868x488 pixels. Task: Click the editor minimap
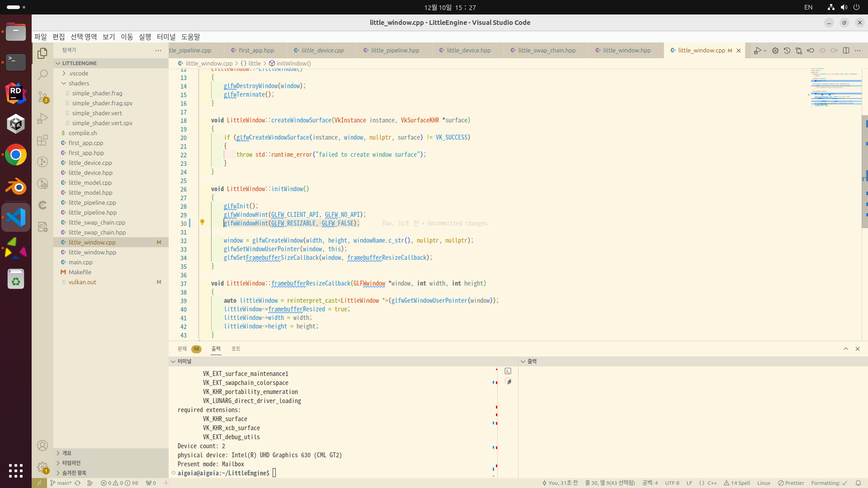(x=835, y=87)
